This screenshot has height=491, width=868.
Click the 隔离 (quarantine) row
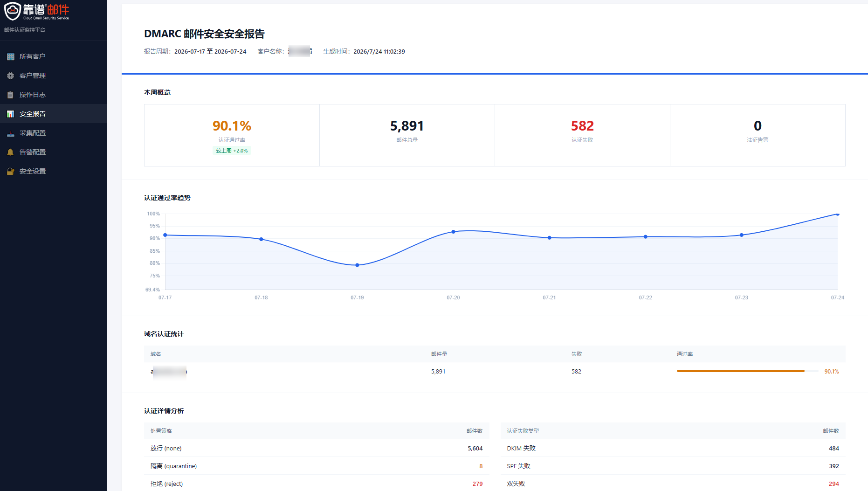(x=317, y=466)
